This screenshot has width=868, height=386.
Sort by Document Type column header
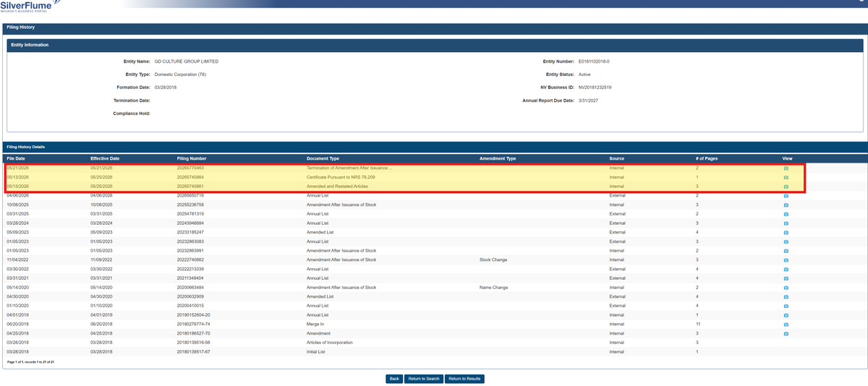click(x=323, y=158)
